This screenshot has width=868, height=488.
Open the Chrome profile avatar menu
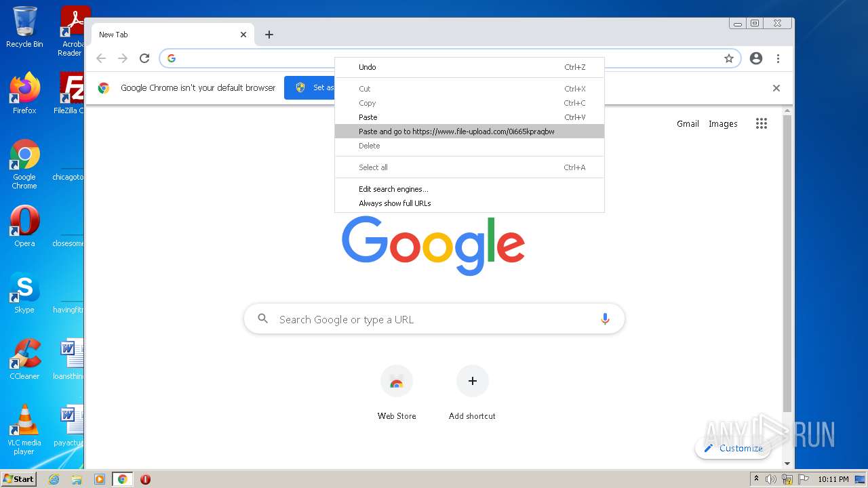pyautogui.click(x=756, y=58)
